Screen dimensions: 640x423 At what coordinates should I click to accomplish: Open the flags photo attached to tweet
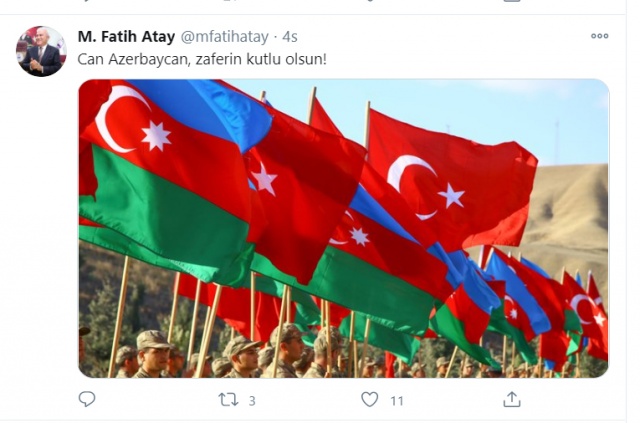pos(344,228)
